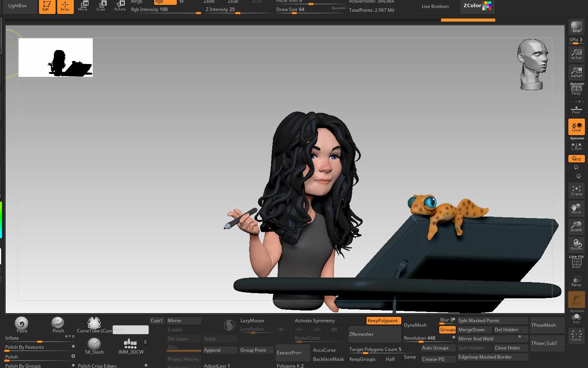Select the Zoom3D navigation icon

[576, 226]
